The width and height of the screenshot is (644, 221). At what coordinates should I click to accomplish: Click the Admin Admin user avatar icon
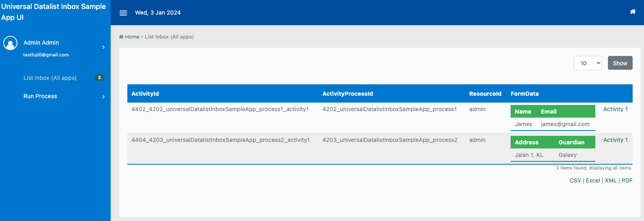point(11,43)
